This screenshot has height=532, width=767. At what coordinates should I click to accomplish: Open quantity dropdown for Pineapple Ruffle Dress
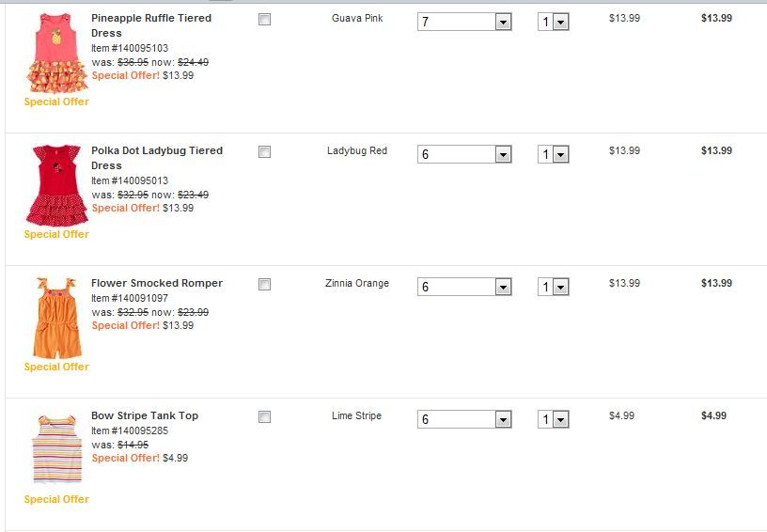[x=554, y=22]
